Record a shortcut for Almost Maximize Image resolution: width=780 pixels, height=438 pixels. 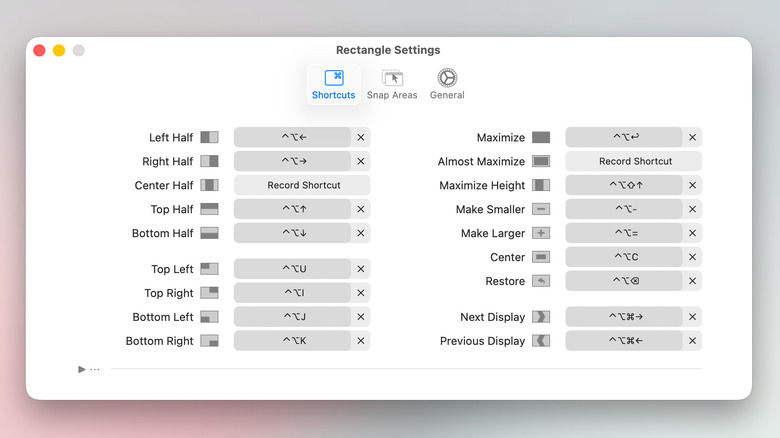[634, 161]
